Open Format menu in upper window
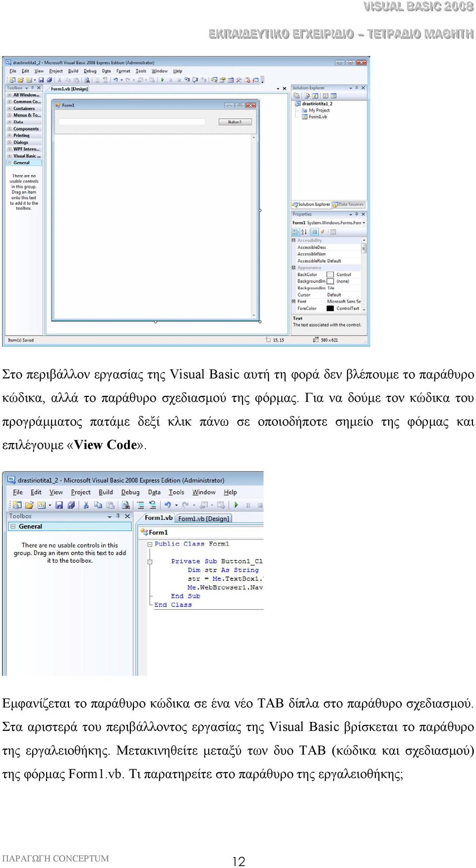This screenshot has height=868, width=476. click(x=123, y=71)
